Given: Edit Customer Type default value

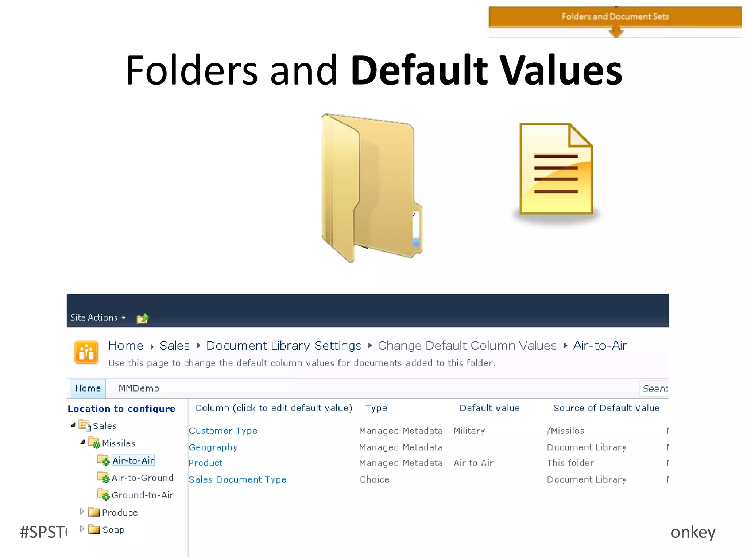Looking at the screenshot, I should tap(223, 431).
